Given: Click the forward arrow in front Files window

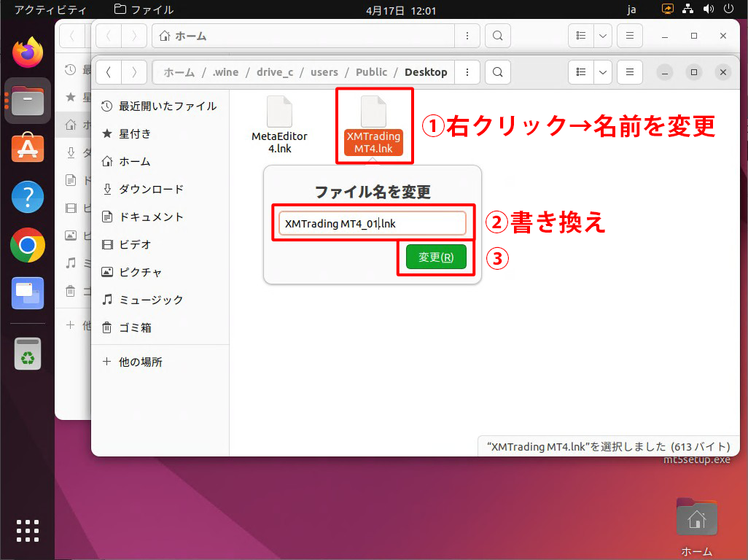Looking at the screenshot, I should pos(133,72).
